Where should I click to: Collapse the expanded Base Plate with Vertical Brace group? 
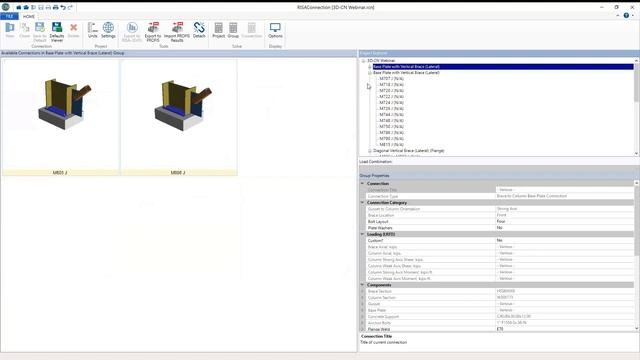click(370, 73)
